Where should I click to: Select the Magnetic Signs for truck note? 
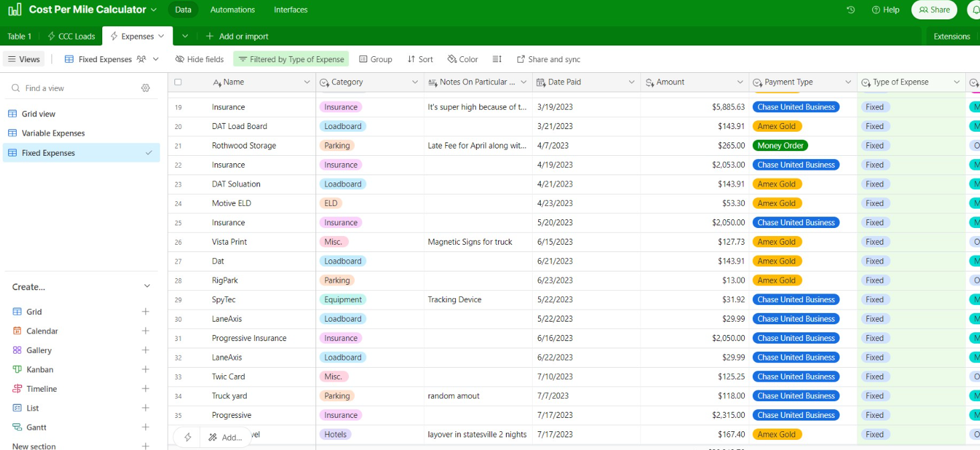[x=478, y=242]
